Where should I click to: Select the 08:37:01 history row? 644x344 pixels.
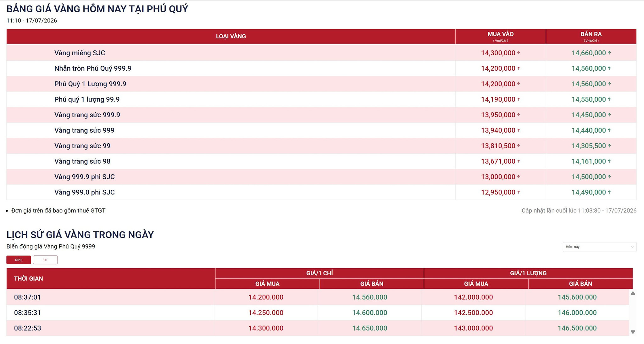pos(318,297)
